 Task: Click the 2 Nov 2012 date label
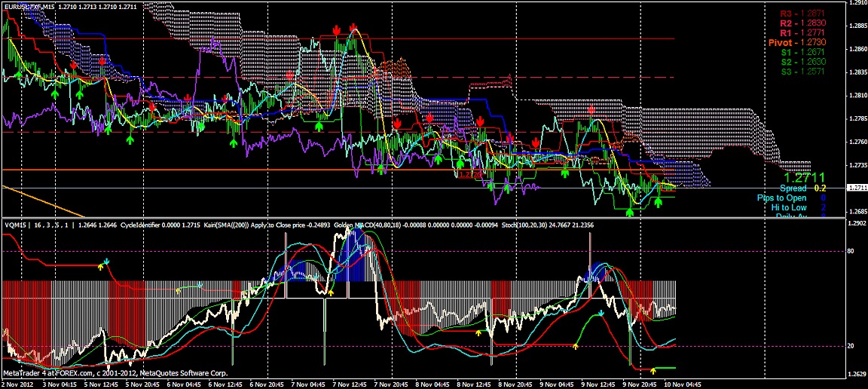pos(17,384)
